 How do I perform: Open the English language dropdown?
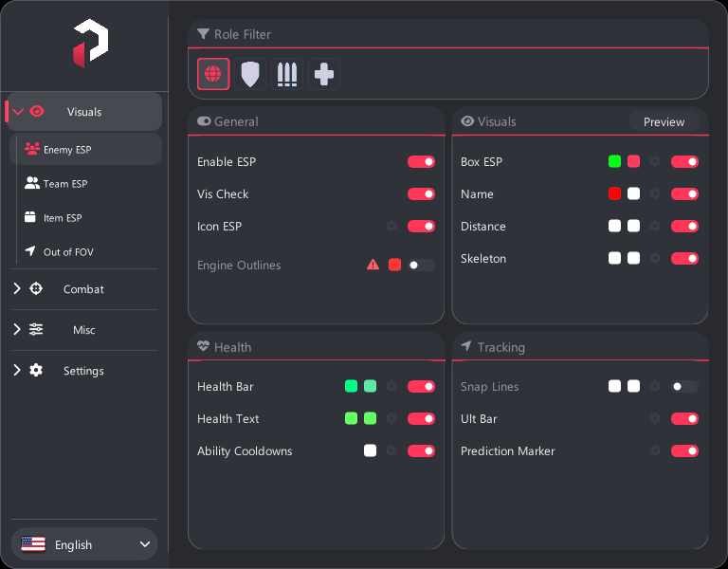click(x=84, y=544)
